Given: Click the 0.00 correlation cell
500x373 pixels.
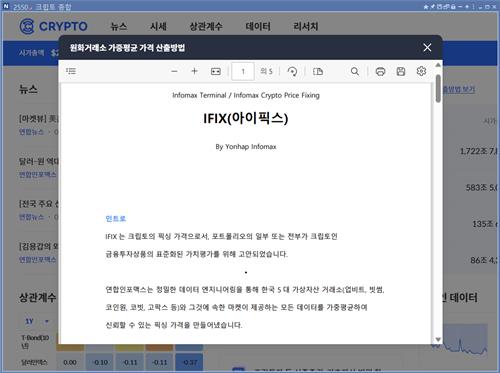Looking at the screenshot, I should pyautogui.click(x=70, y=362).
